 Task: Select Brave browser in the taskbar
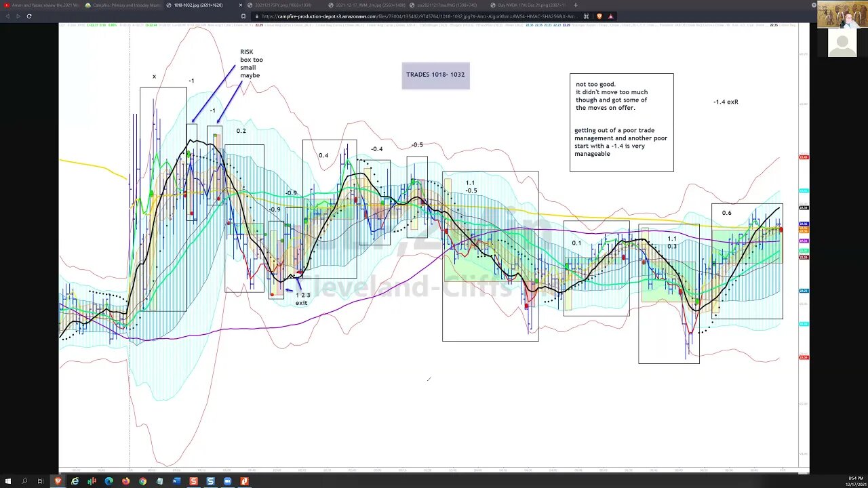tap(58, 481)
